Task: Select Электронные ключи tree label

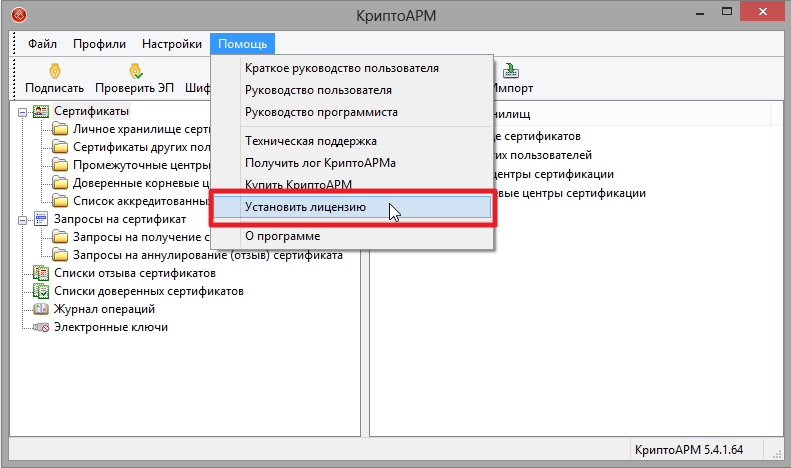Action: click(x=111, y=327)
